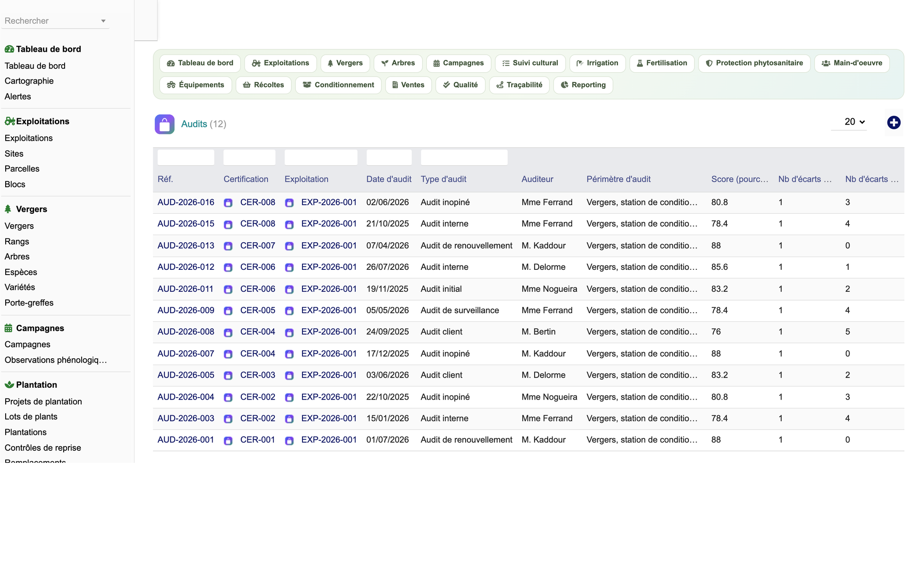Open the Exploitations top tab
The image size is (924, 572).
tap(281, 63)
